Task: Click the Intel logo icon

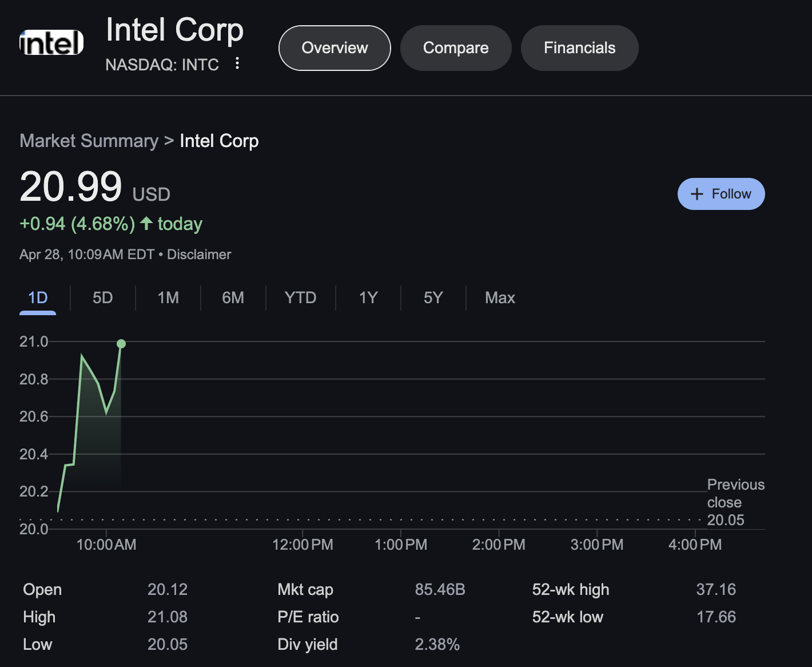Action: [x=51, y=42]
